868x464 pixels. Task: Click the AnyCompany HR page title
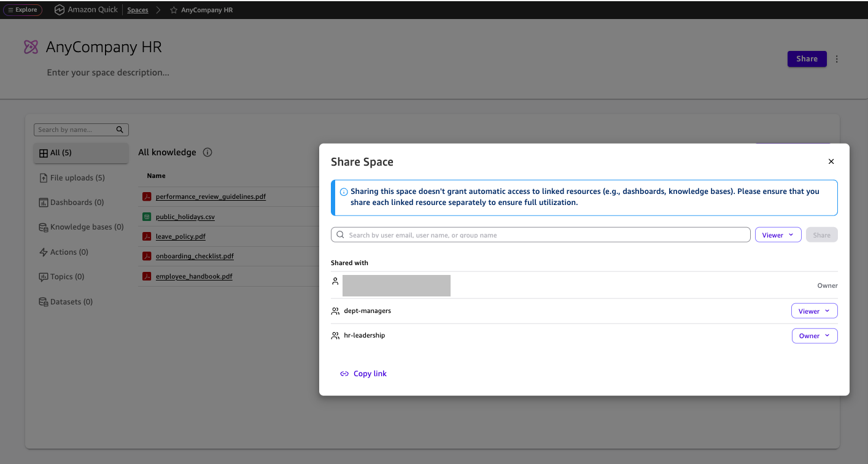point(104,47)
